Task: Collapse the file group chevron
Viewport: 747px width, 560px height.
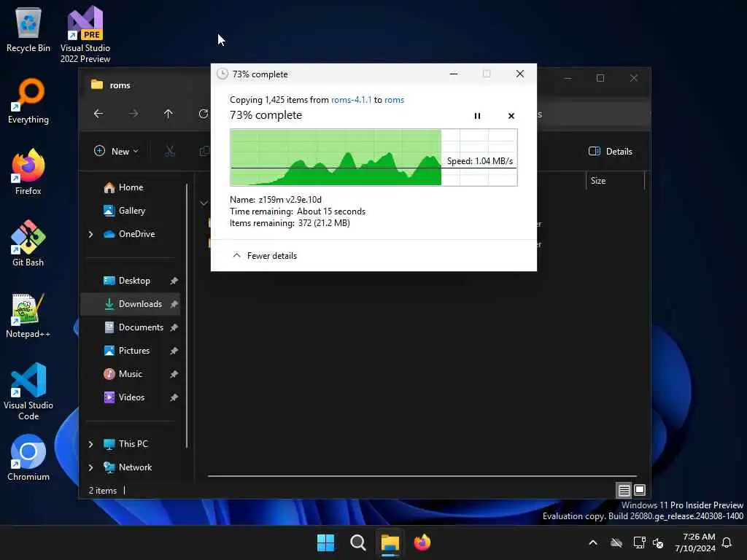Action: (x=204, y=203)
